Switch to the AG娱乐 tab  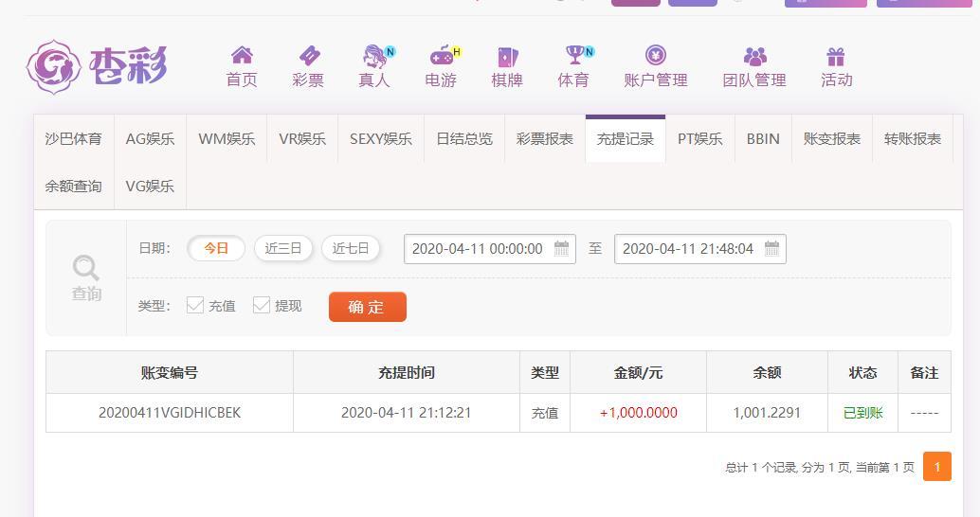tap(150, 138)
